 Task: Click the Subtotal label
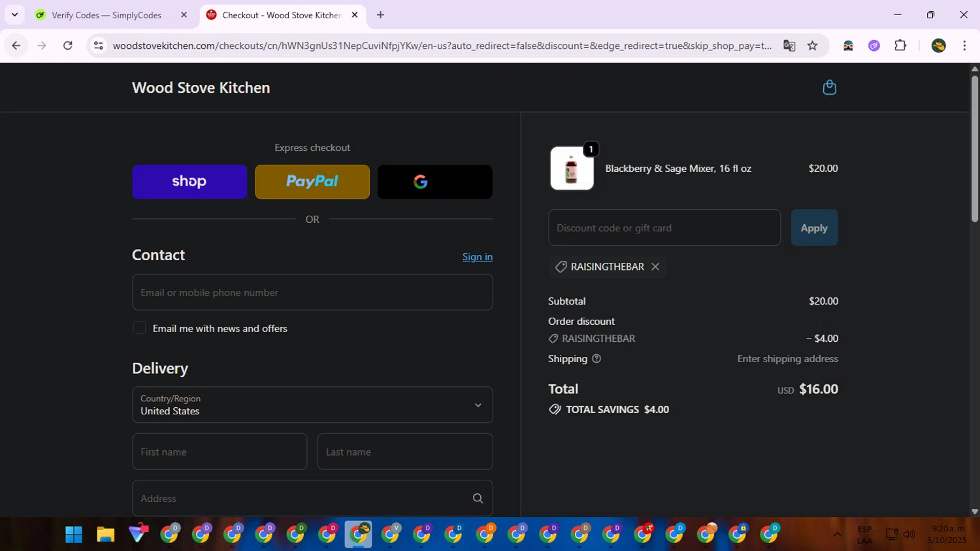[566, 301]
